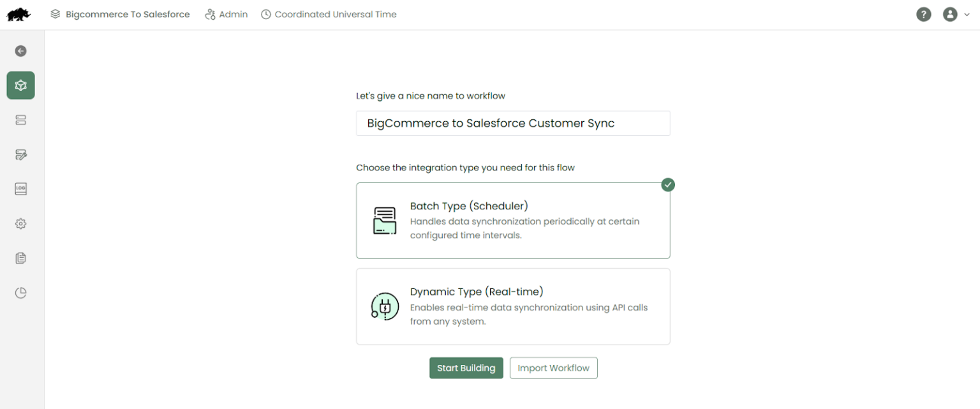Expand the account dropdown chevron

click(967, 14)
